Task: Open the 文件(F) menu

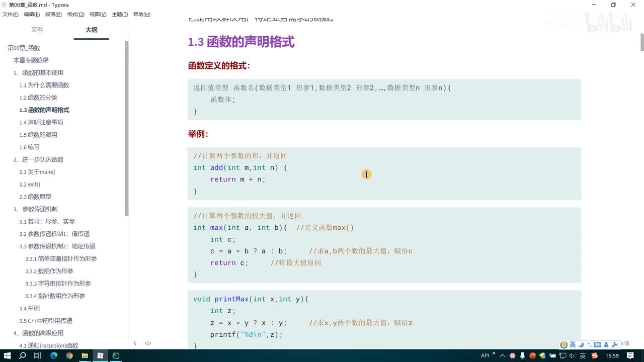Action: [x=11, y=15]
